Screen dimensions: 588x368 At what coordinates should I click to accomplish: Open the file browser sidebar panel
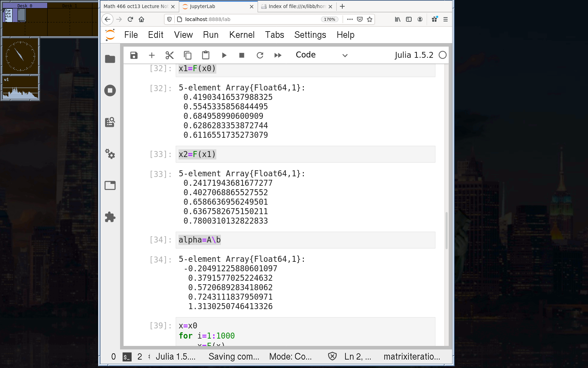(x=110, y=59)
